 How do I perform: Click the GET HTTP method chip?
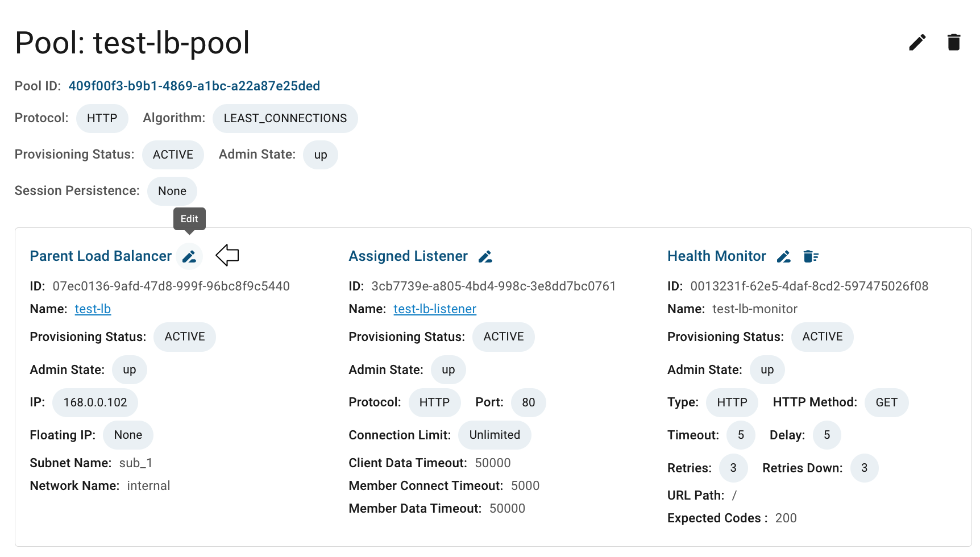(x=886, y=402)
